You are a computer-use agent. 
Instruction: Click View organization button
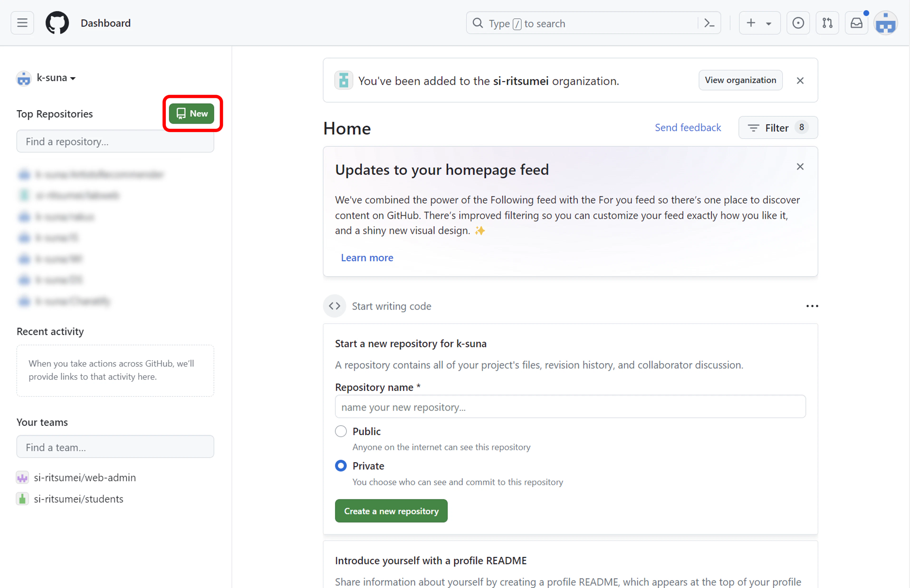pos(740,80)
